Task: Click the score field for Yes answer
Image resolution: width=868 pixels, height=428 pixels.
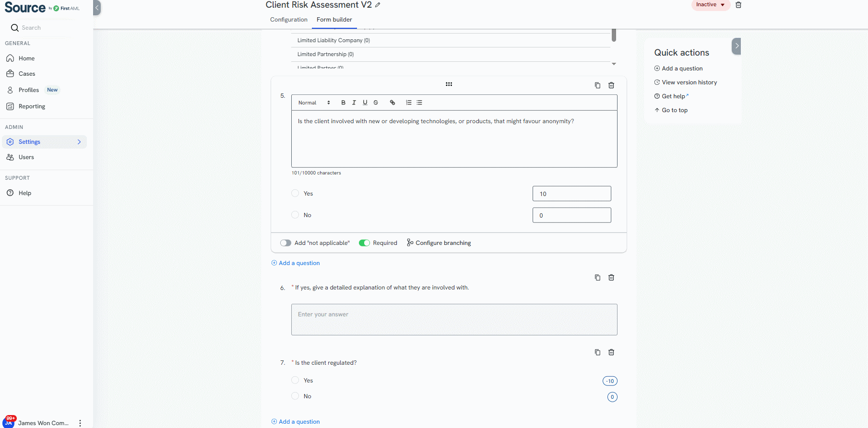Action: pyautogui.click(x=571, y=194)
